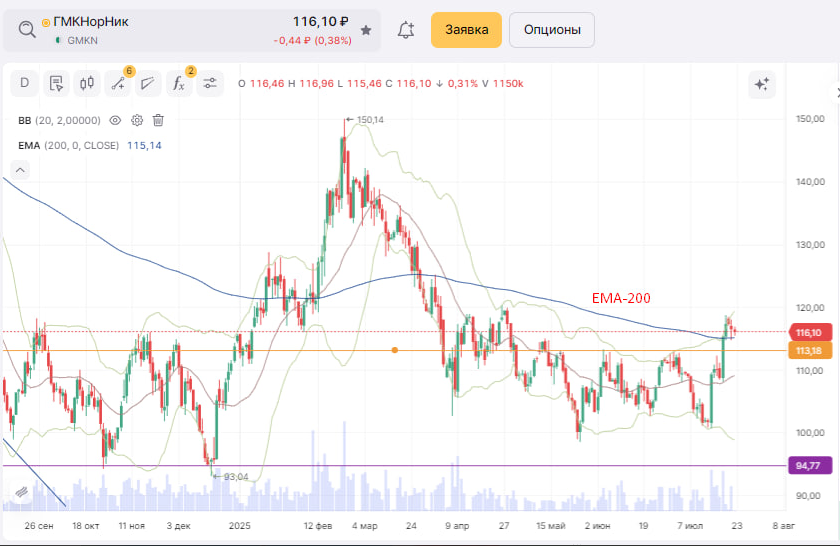Click the search magnifier icon
The image size is (840, 546).
[27, 30]
